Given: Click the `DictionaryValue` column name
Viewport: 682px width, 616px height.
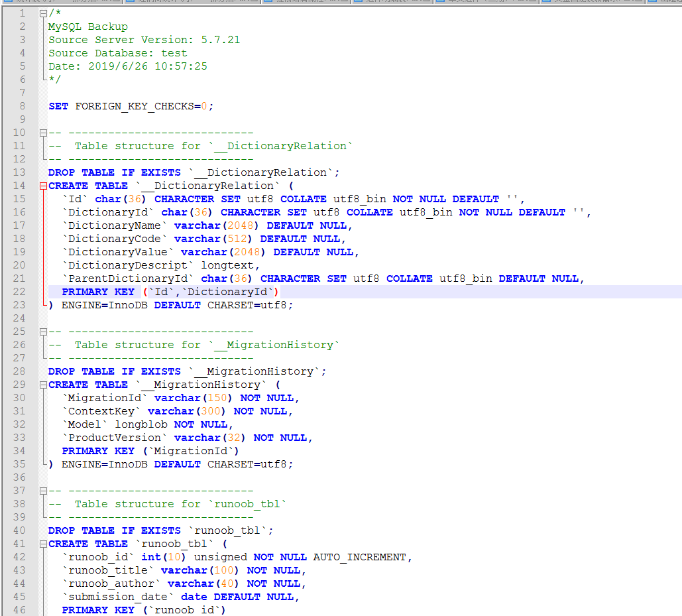Looking at the screenshot, I should (118, 252).
